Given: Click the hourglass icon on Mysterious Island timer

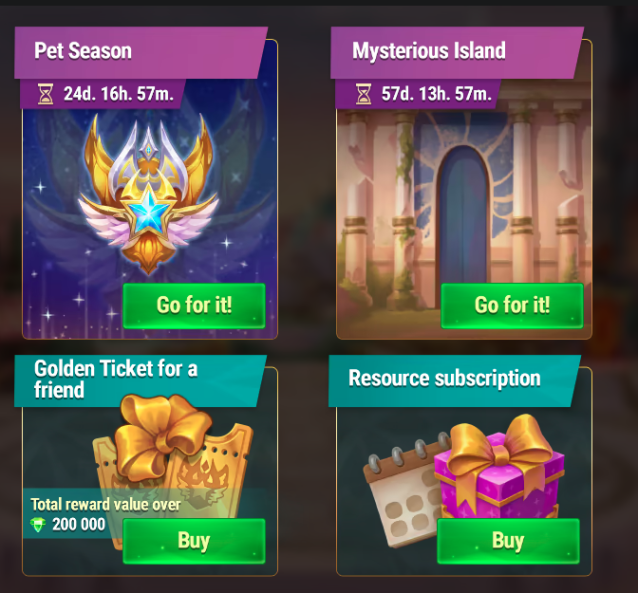Looking at the screenshot, I should 363,94.
